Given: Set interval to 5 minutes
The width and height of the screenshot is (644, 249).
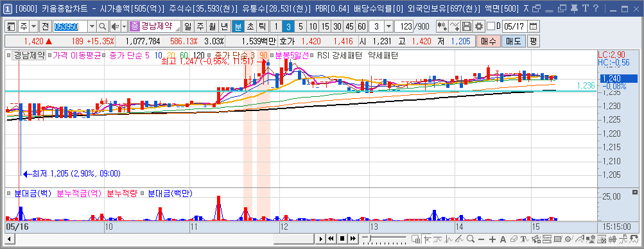Looking at the screenshot, I should coord(300,27).
